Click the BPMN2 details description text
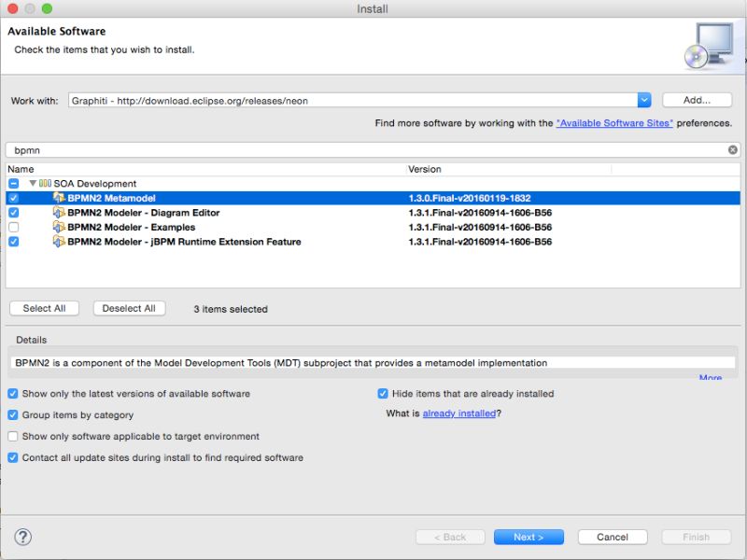Viewport: 747px width, 560px height. (281, 363)
